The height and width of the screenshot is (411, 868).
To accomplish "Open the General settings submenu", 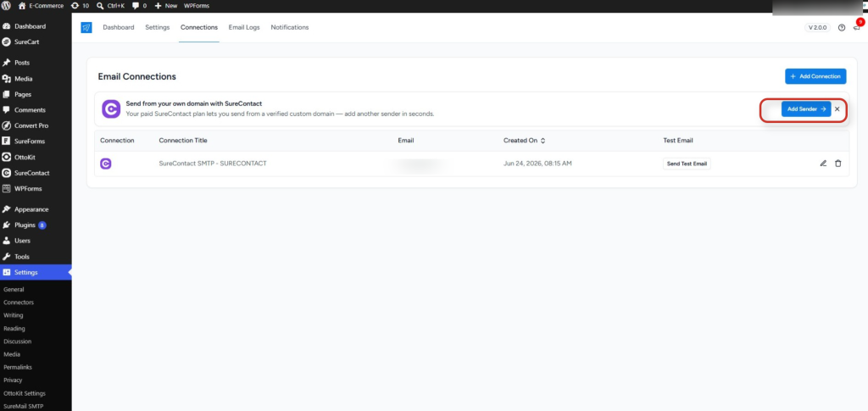I will tap(14, 289).
